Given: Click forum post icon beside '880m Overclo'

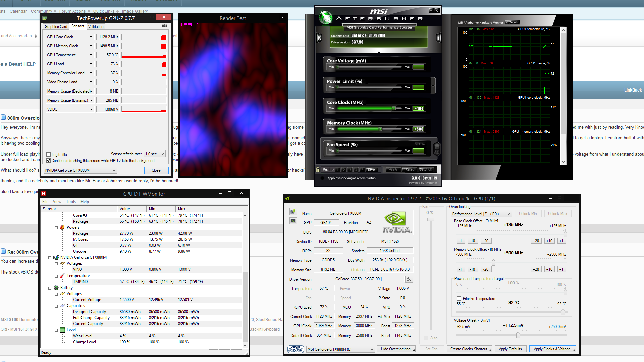Looking at the screenshot, I should tap(3, 117).
